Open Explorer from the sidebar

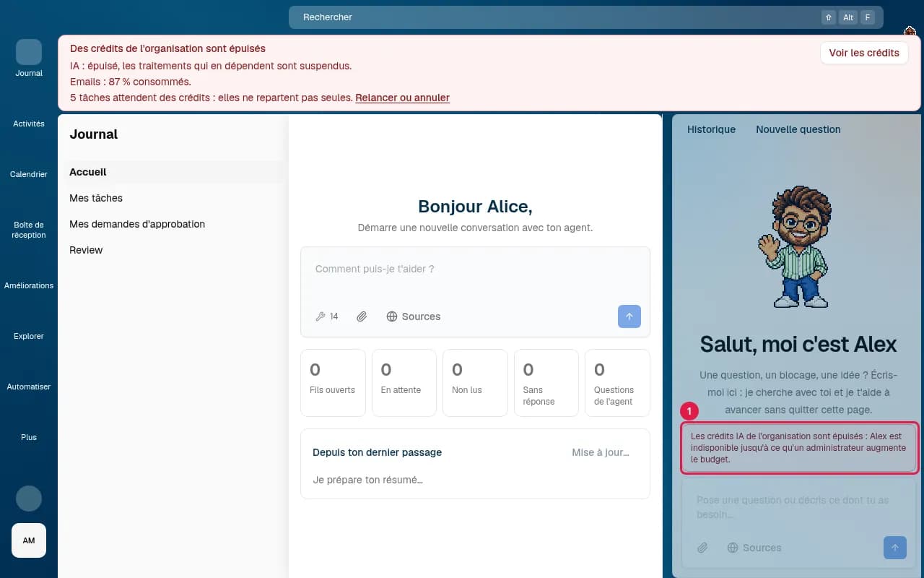pos(29,336)
